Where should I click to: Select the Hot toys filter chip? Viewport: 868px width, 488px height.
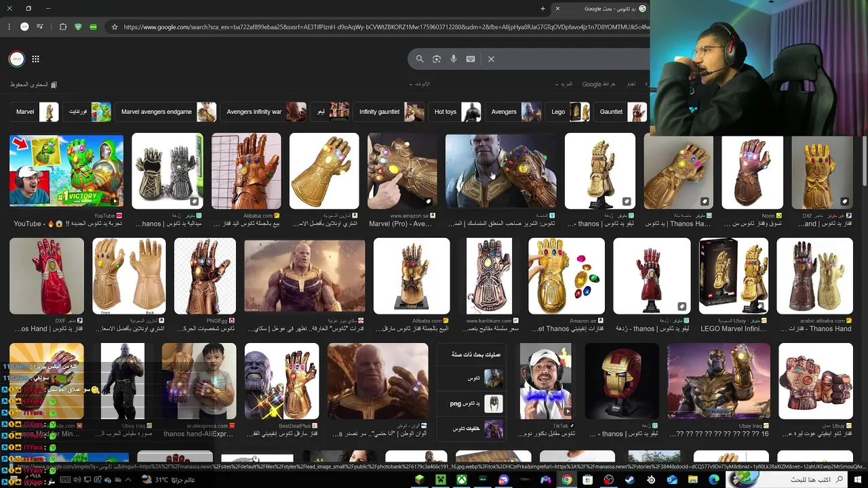point(455,112)
